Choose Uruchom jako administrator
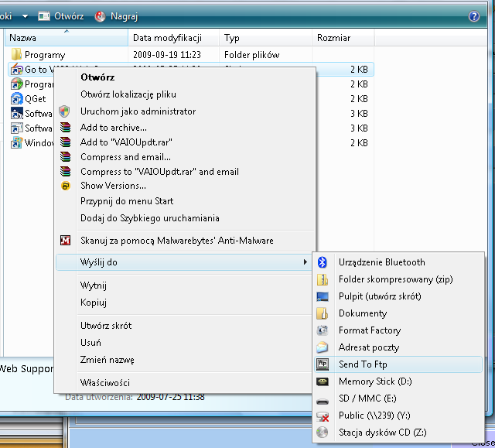 185,111
